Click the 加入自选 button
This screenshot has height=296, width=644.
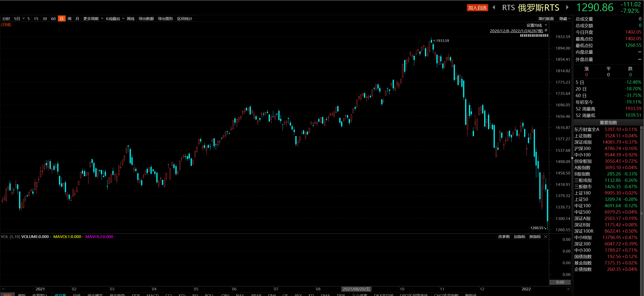[x=477, y=8]
